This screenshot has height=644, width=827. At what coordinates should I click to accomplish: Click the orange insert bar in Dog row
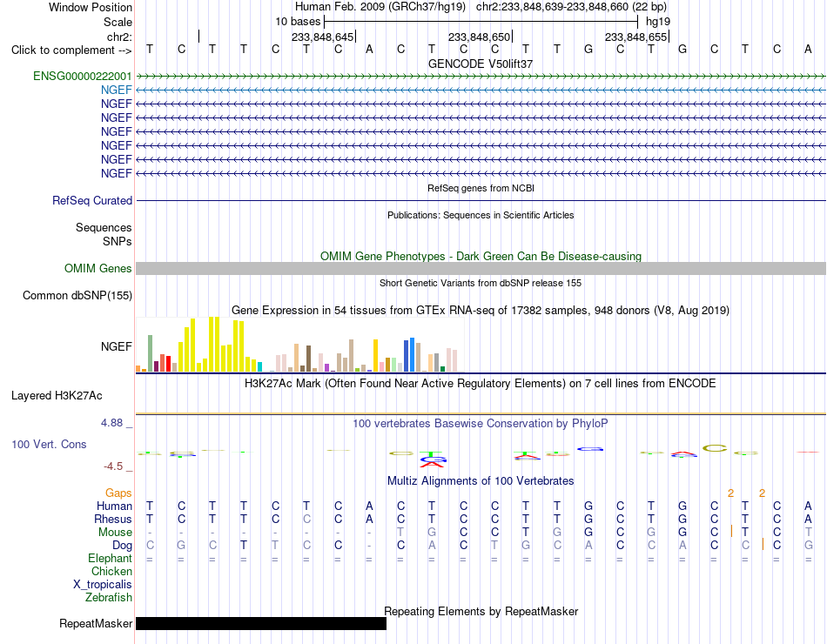coord(763,544)
